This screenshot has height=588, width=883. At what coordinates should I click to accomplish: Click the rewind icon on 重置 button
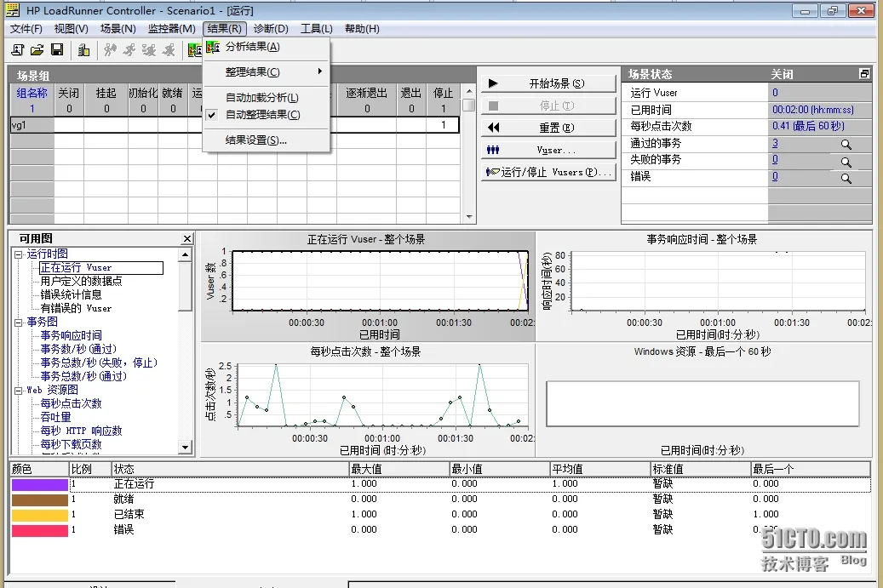coord(493,128)
